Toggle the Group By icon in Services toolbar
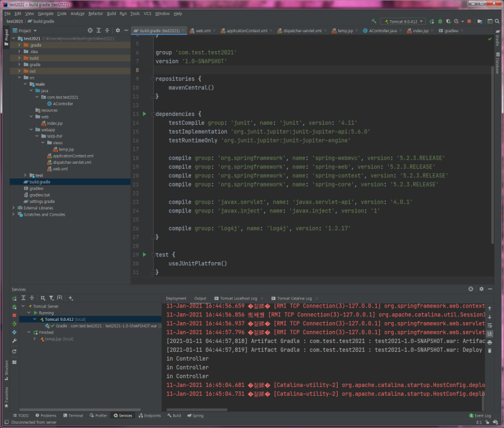Screen dimensions: 504x428 click(x=43, y=298)
